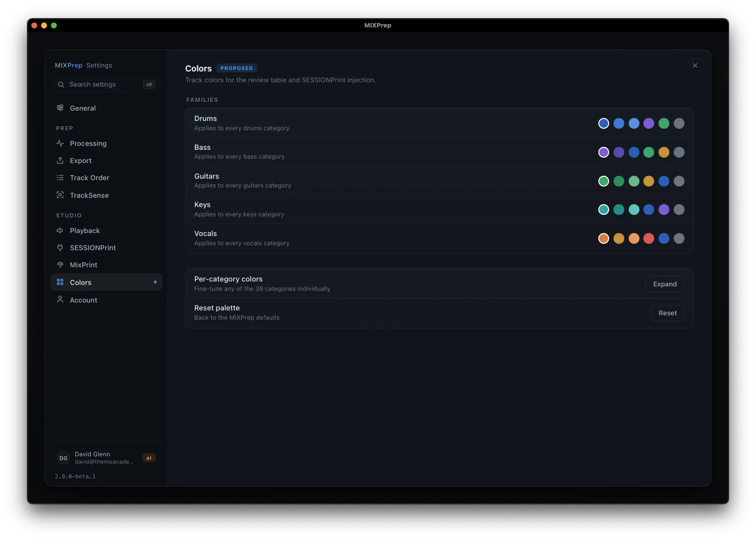Click the Export upload icon
This screenshot has height=540, width=756.
point(60,161)
